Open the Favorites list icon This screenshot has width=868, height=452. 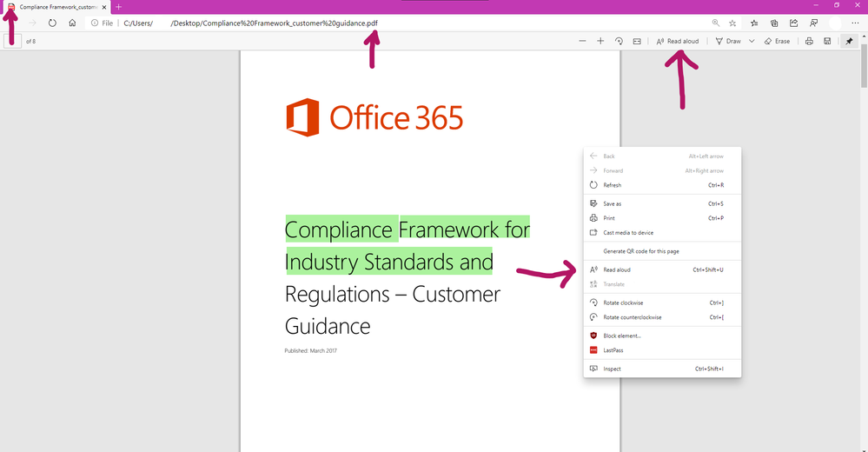[754, 23]
